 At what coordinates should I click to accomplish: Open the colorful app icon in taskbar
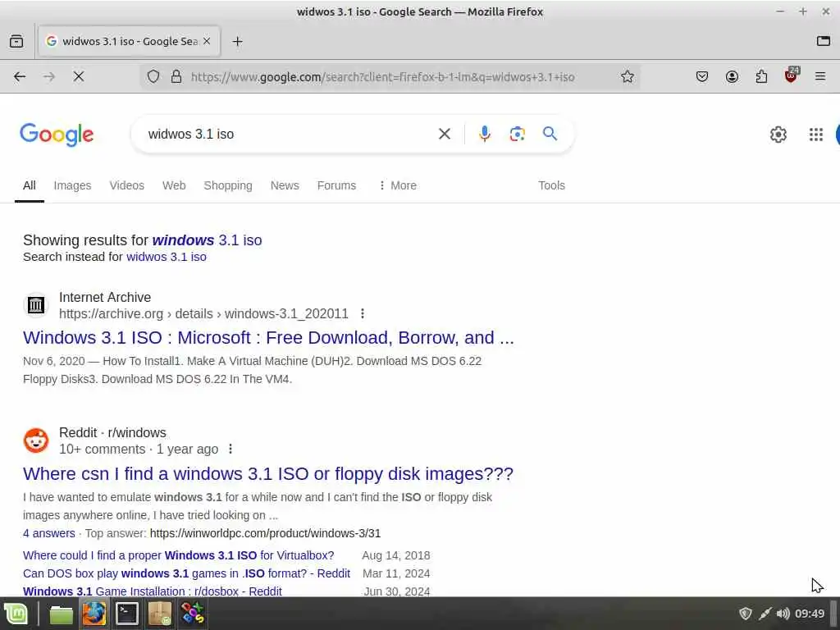(192, 614)
